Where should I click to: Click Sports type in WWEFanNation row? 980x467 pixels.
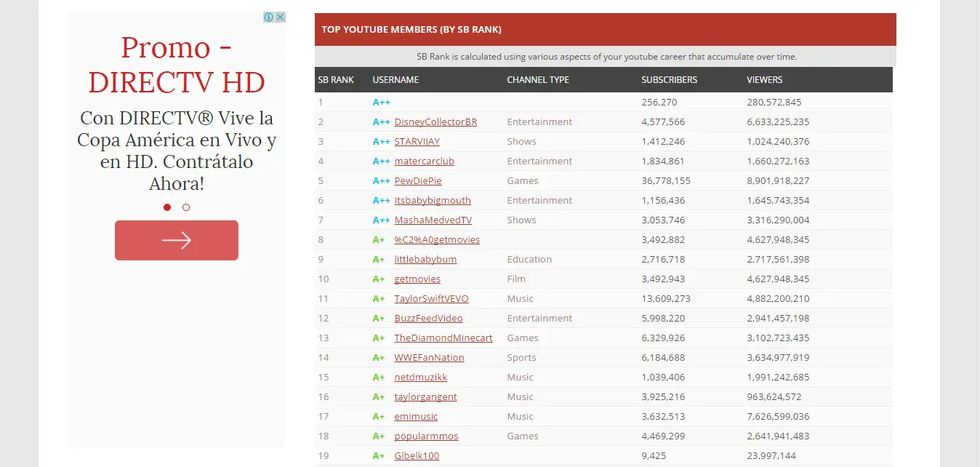coord(521,357)
